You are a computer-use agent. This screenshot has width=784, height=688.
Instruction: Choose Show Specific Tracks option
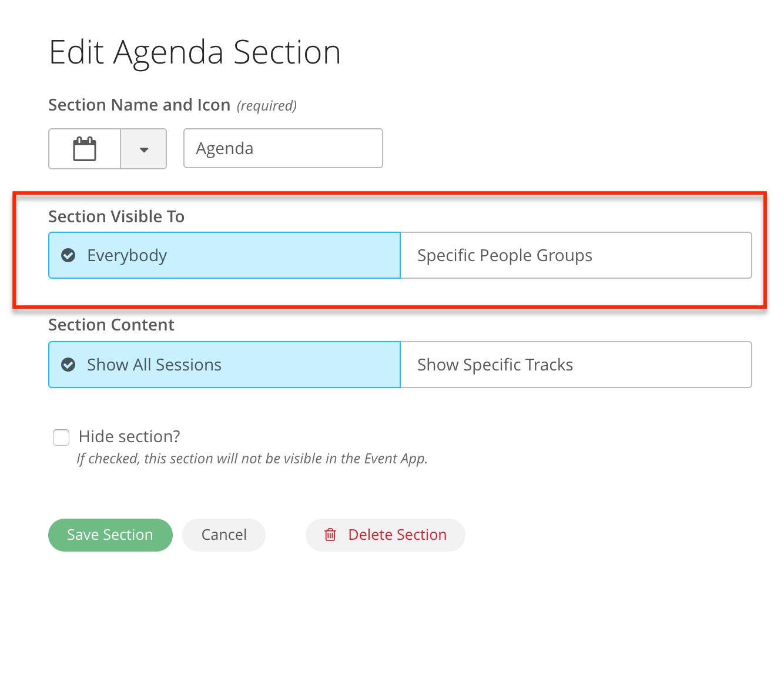point(576,365)
